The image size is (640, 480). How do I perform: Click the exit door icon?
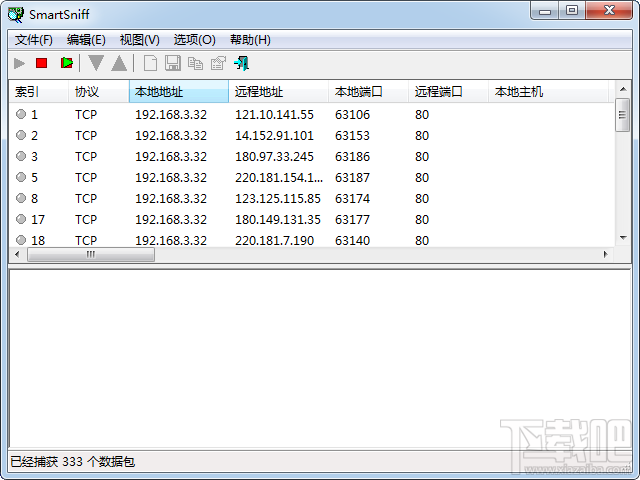242,63
